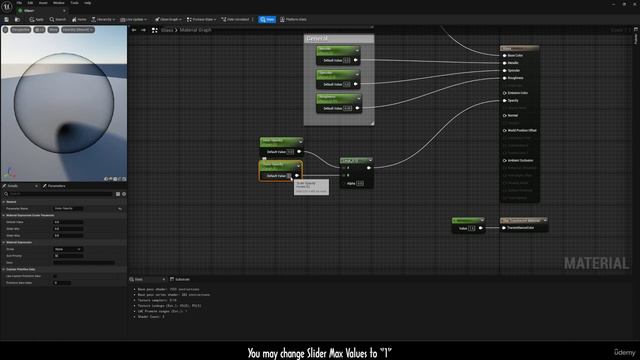
Task: Click the Details property matrix grid icon
Action: 118,194
